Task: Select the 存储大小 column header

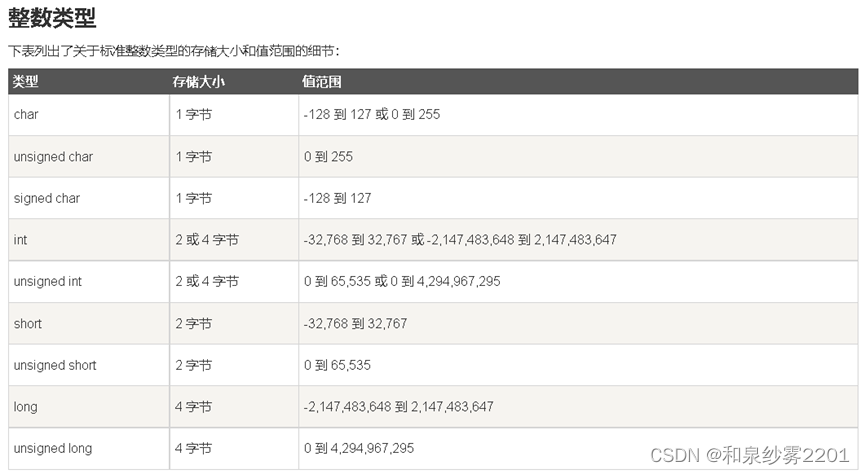Action: [198, 82]
